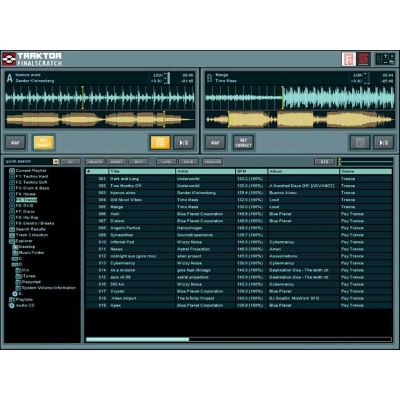This screenshot has height=400, width=400.
Task: Sort by the BPM column header
Action: point(252,171)
